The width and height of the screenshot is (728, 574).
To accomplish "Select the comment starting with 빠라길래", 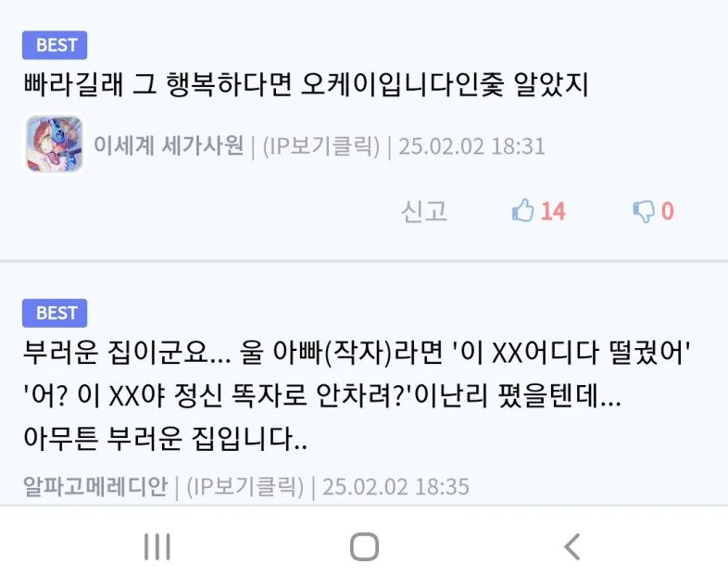I will pyautogui.click(x=306, y=84).
